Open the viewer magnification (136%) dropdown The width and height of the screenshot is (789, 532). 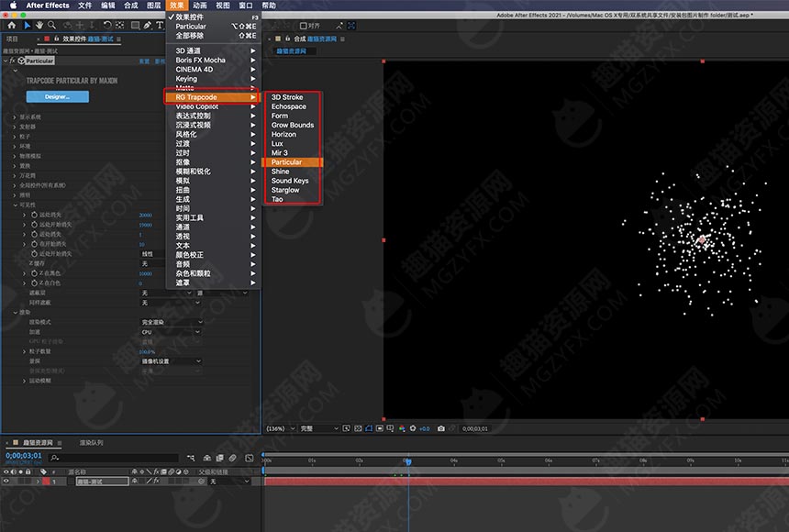pos(281,429)
